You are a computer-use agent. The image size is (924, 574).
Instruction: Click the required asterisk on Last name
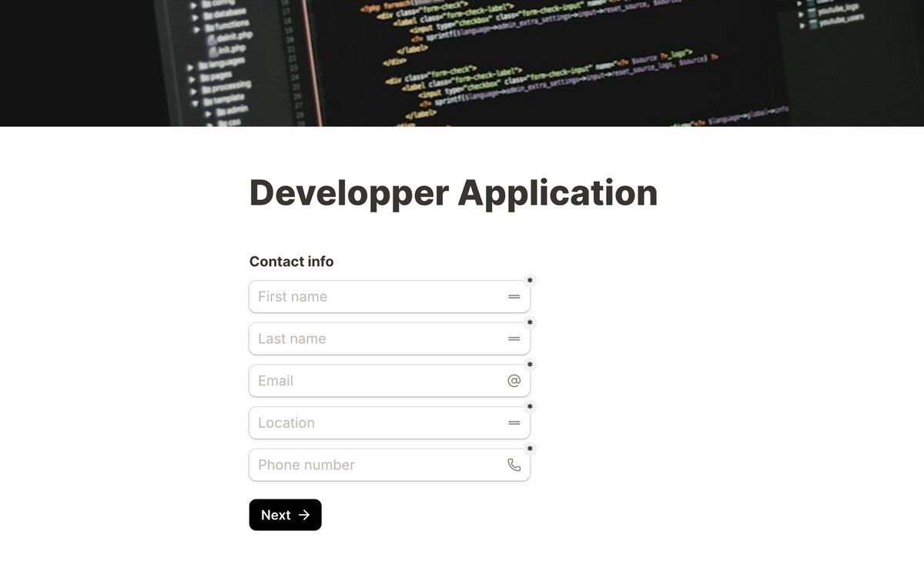click(530, 323)
